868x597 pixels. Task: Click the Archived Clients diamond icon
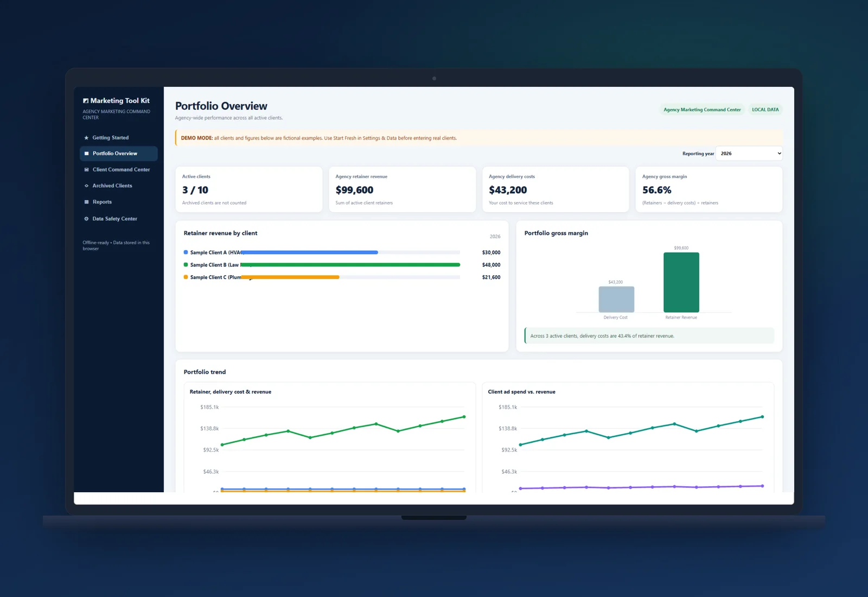pyautogui.click(x=86, y=186)
